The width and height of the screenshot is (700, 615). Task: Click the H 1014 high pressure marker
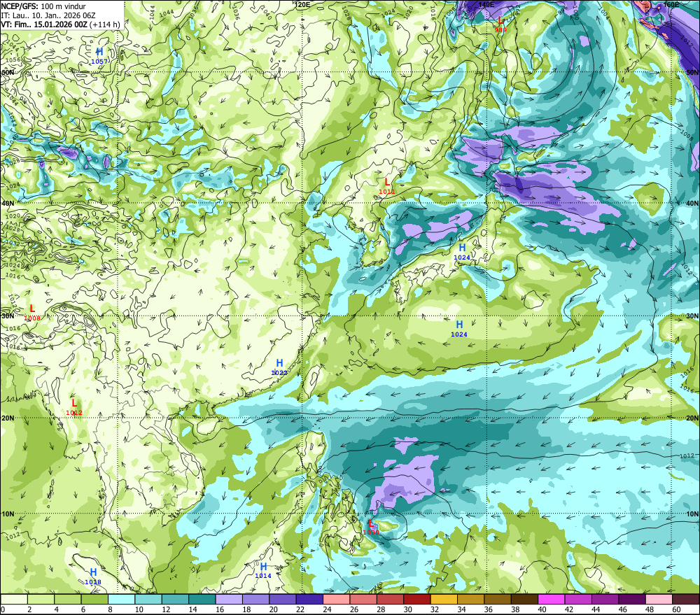pos(263,570)
